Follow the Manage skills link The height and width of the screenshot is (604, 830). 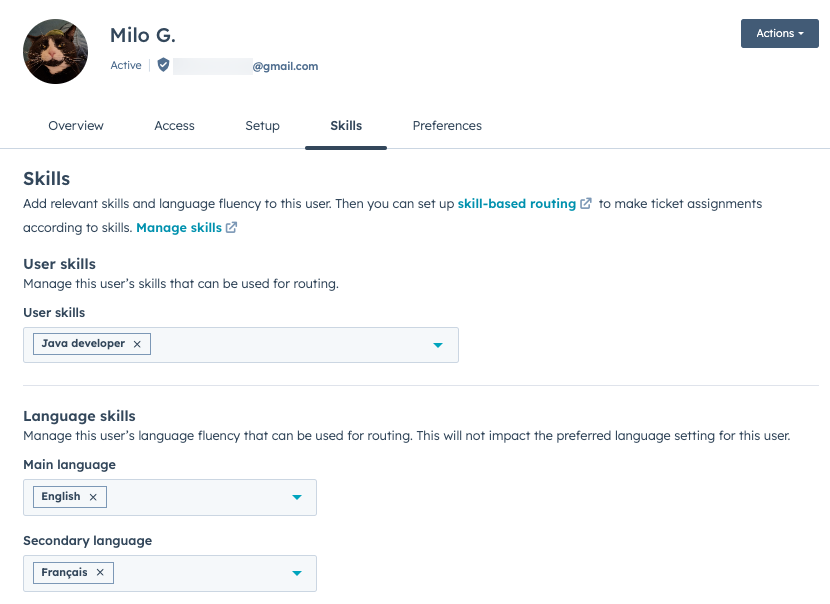178,228
